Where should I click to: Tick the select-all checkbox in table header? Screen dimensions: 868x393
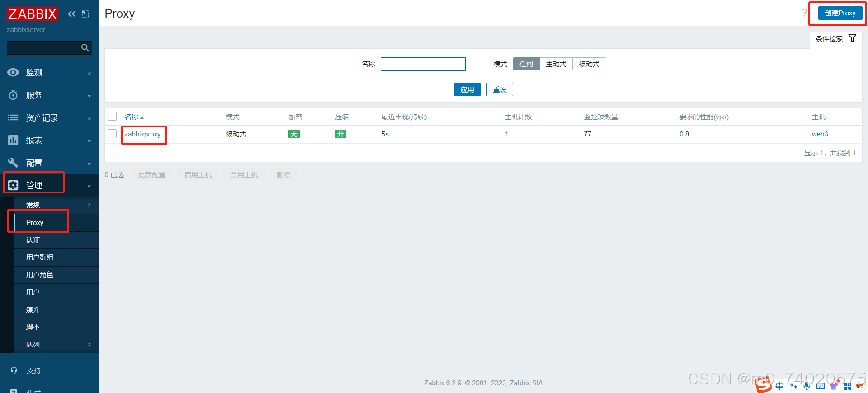pyautogui.click(x=113, y=117)
